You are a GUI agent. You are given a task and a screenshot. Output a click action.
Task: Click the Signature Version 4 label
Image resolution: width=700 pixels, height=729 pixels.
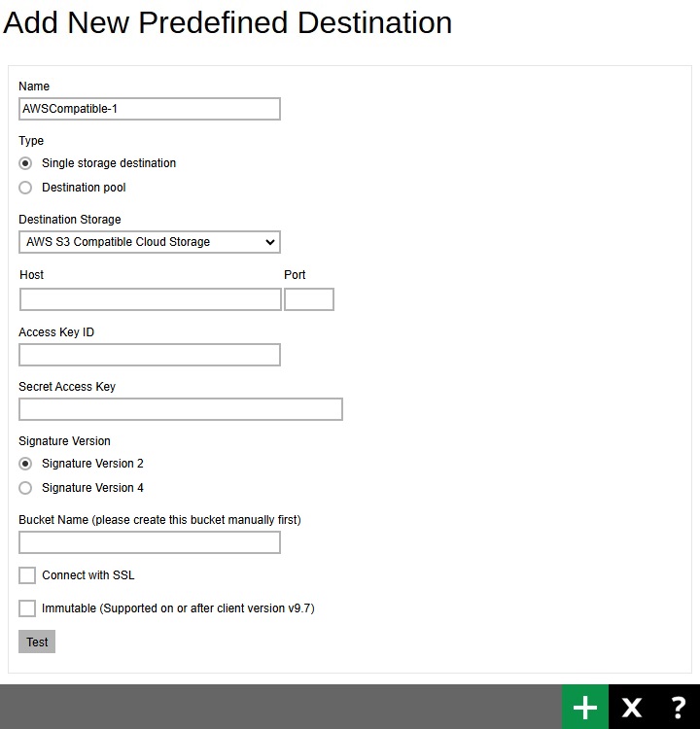pos(92,488)
